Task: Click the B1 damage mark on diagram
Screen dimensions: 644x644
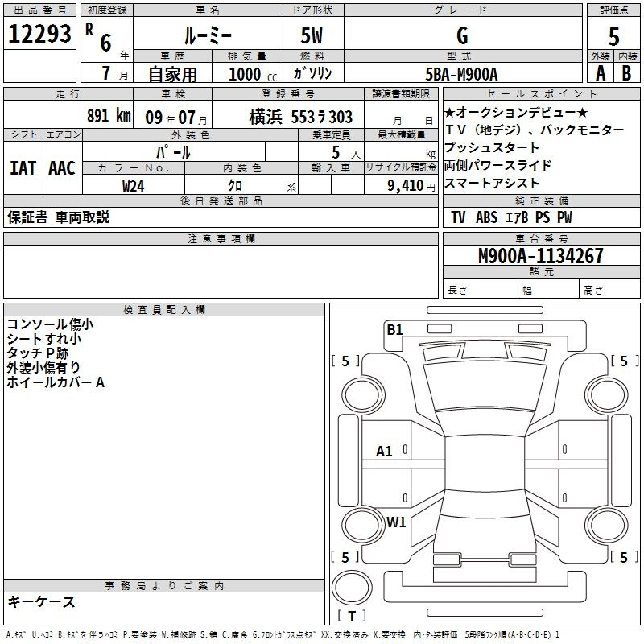Action: [x=394, y=330]
